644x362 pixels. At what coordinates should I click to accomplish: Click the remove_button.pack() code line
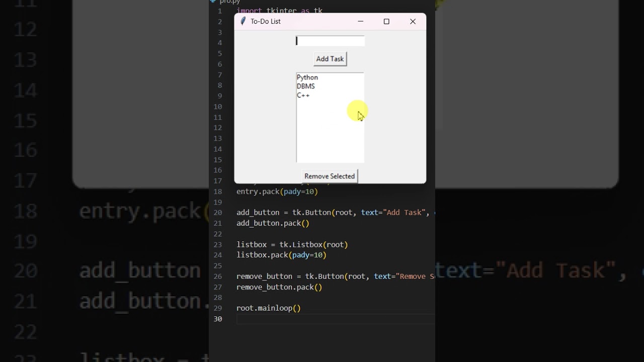(279, 288)
